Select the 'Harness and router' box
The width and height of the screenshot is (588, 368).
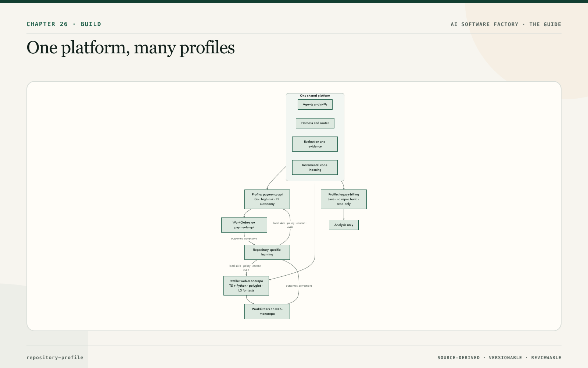click(x=315, y=123)
